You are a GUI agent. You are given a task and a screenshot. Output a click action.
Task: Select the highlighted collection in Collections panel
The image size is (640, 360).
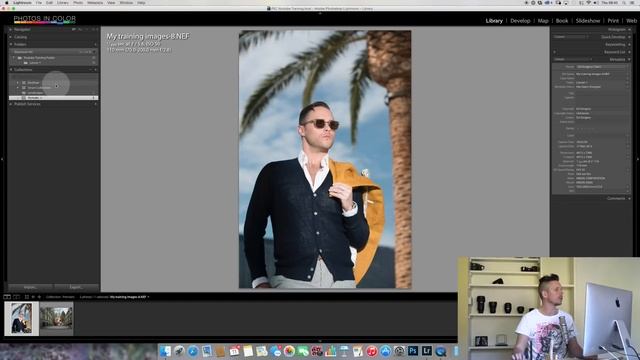53,98
